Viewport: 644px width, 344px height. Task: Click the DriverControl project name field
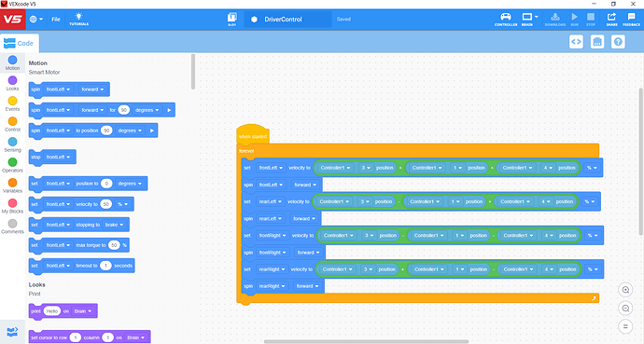pyautogui.click(x=287, y=20)
